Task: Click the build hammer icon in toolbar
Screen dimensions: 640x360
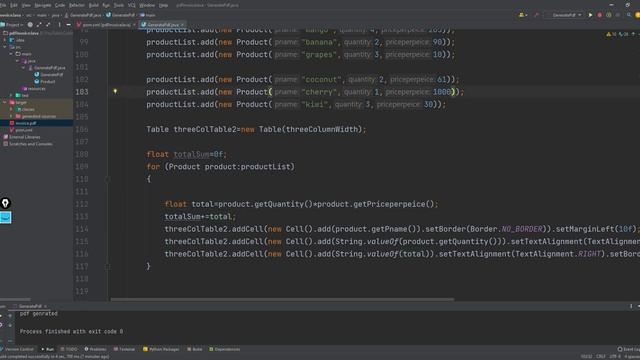Action: click(x=536, y=15)
